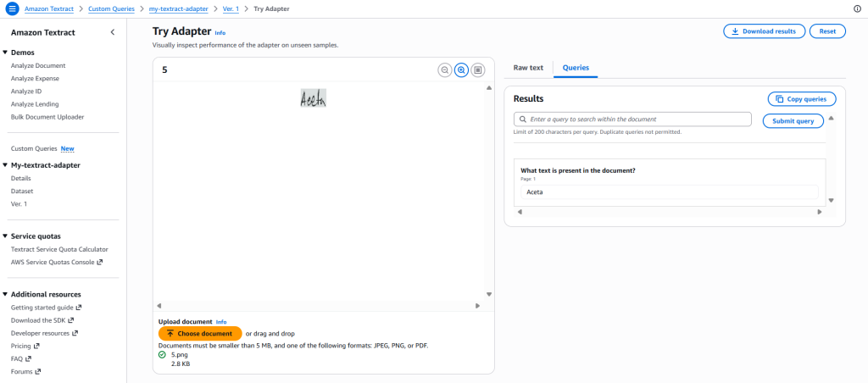Viewport: 868px width, 383px height.
Task: Open adapter Details page
Action: coord(21,178)
